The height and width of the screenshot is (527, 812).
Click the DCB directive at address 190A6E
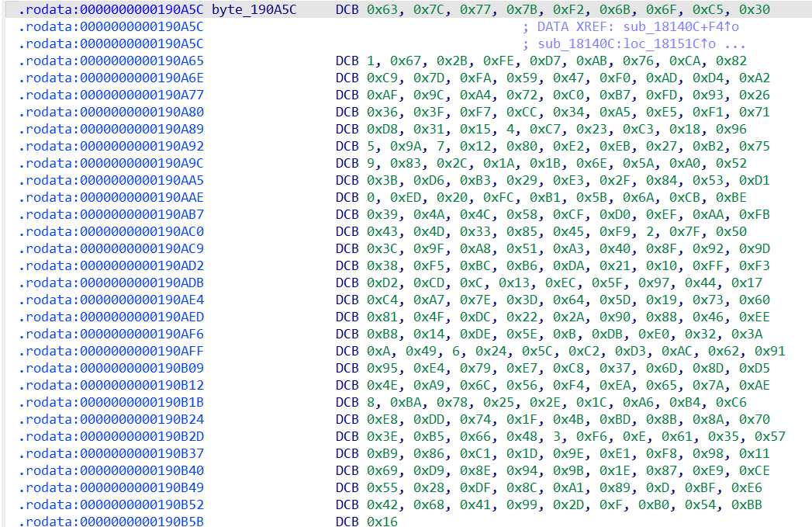(x=347, y=78)
